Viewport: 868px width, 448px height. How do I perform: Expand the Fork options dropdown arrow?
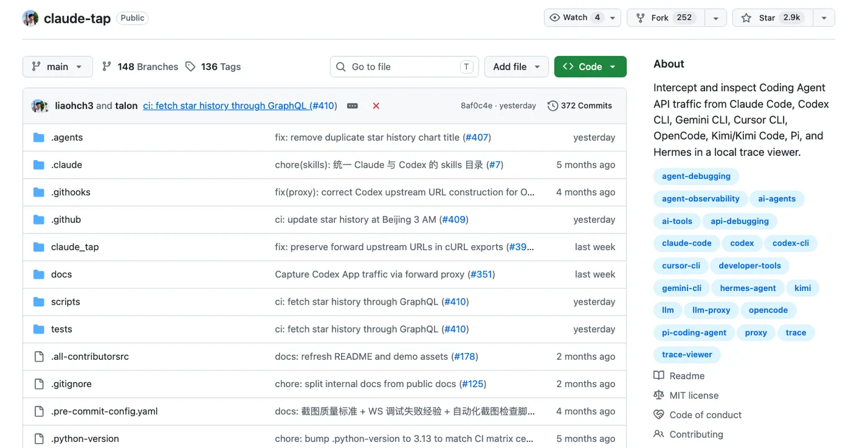tap(715, 18)
